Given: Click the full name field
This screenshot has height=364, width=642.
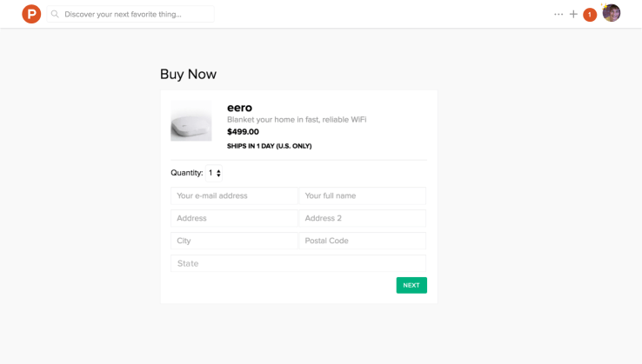Looking at the screenshot, I should pyautogui.click(x=362, y=195).
